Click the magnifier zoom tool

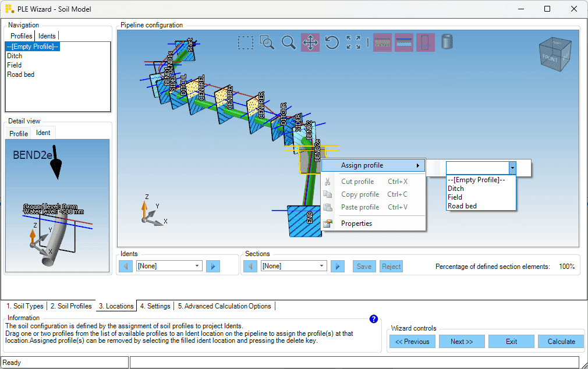point(288,42)
